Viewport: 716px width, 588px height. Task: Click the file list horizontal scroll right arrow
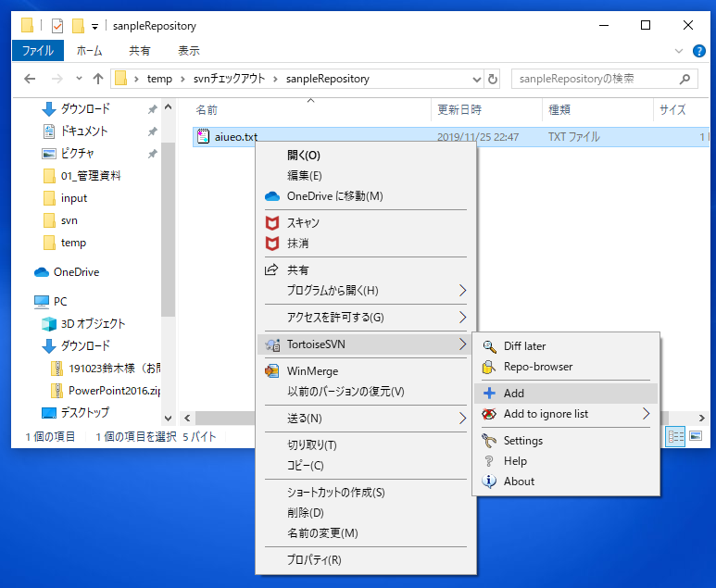pyautogui.click(x=702, y=418)
